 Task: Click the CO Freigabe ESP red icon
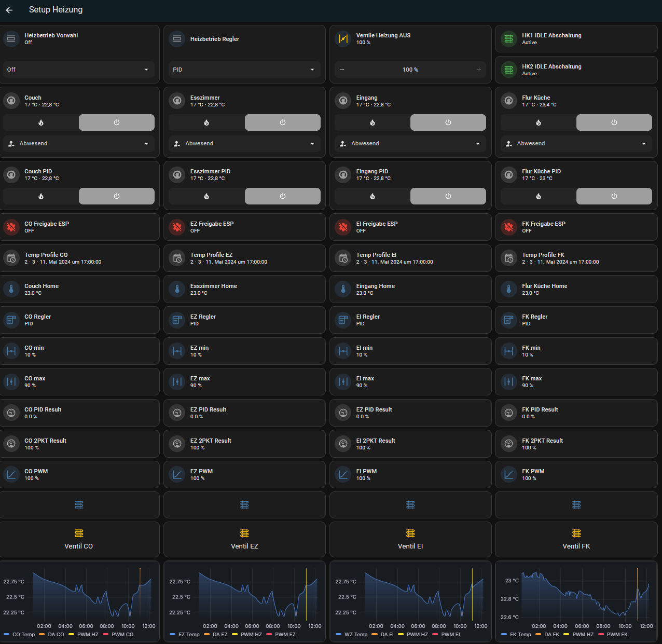[11, 227]
